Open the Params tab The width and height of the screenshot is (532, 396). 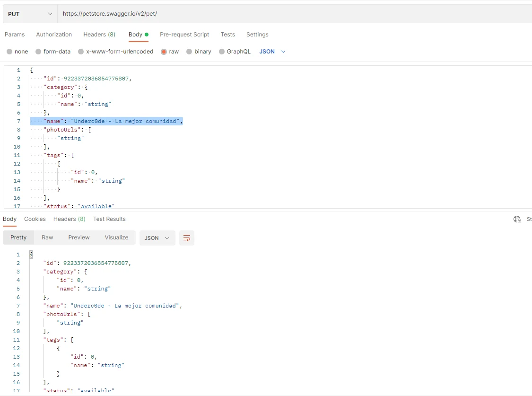pos(15,35)
